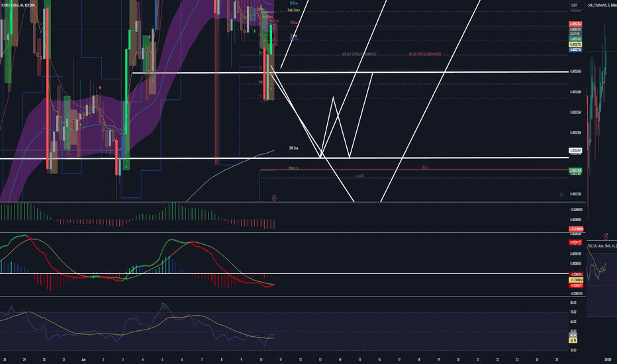This screenshot has width=617, height=364.
Task: Click the white zero line in MACD pane
Action: coord(284,273)
